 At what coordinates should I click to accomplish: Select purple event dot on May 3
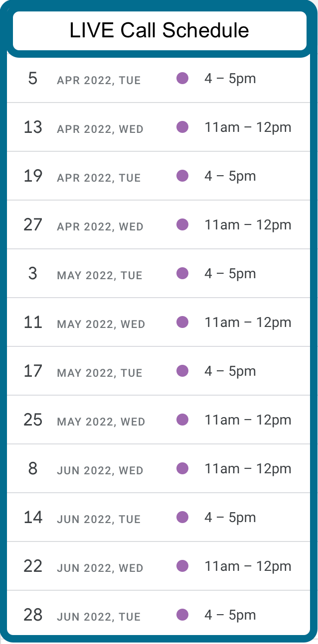[x=182, y=273]
